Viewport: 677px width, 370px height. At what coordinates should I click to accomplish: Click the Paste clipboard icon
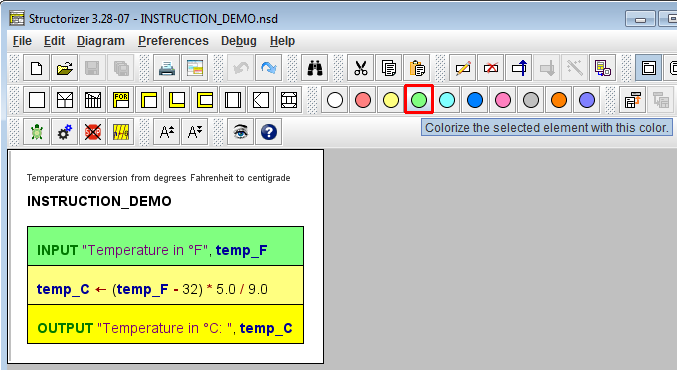click(417, 68)
